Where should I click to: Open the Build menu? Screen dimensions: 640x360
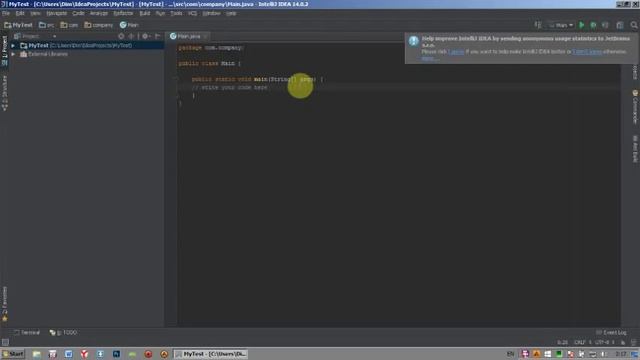[x=144, y=13]
